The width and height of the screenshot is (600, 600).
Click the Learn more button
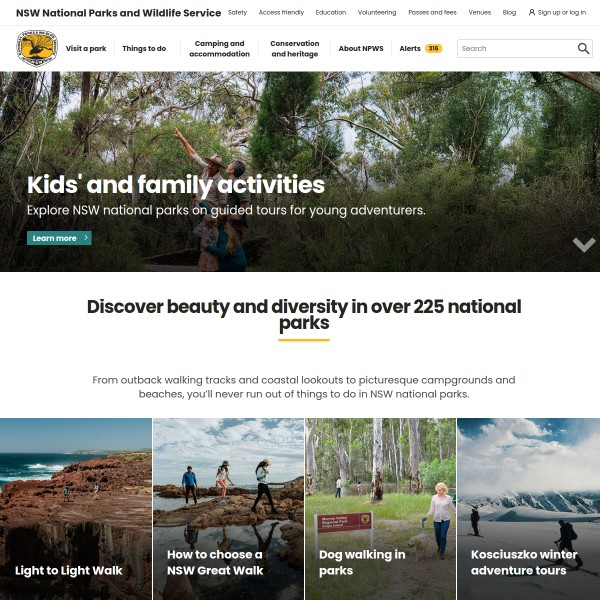(59, 238)
